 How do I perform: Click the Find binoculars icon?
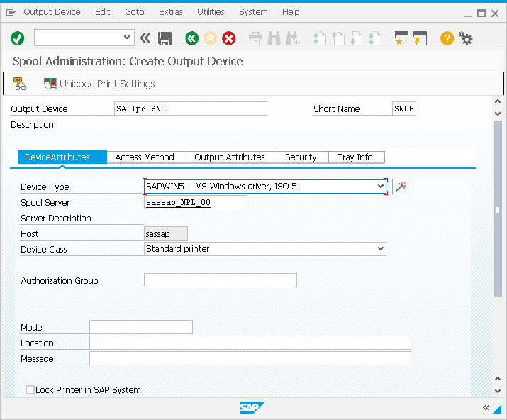pos(274,38)
